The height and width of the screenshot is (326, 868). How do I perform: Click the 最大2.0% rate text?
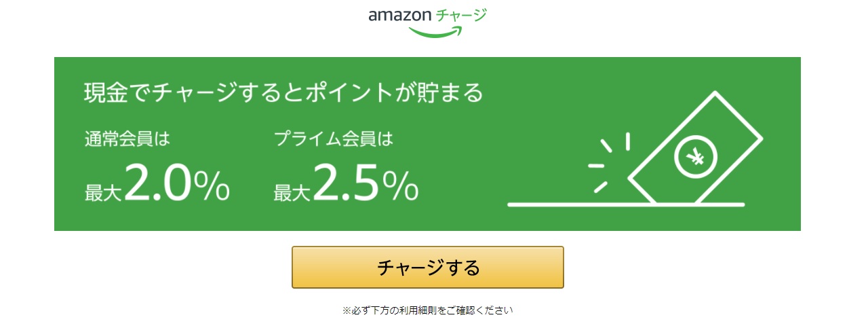pyautogui.click(x=157, y=184)
